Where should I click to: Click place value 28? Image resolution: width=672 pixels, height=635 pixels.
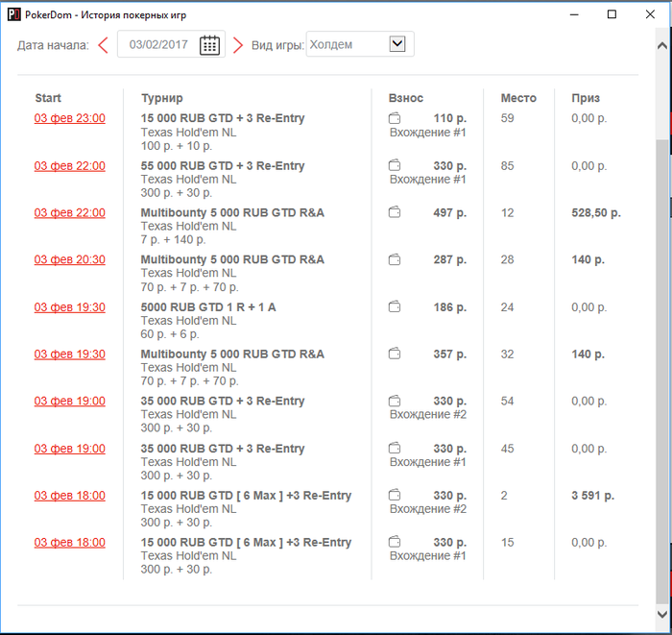click(508, 259)
